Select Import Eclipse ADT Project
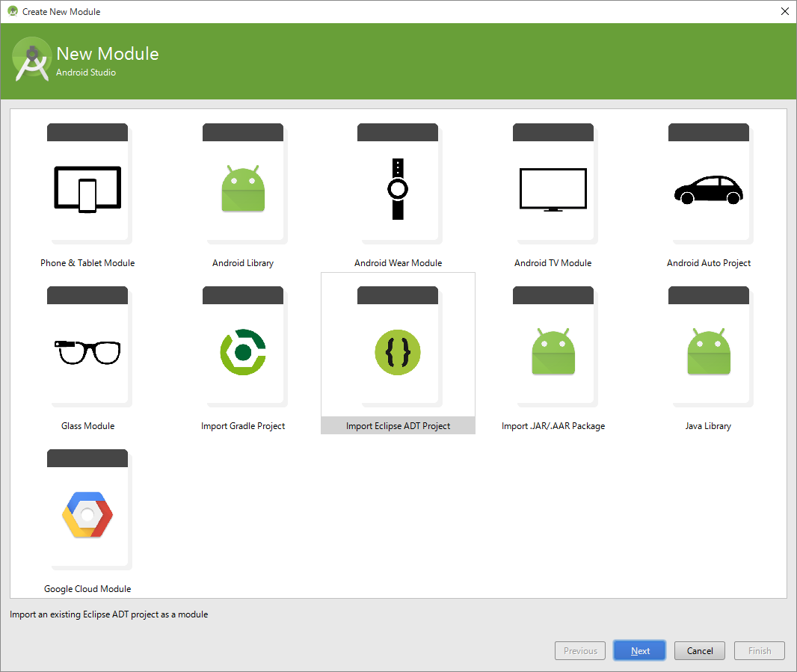Viewport: 797px width, 672px height. (397, 351)
